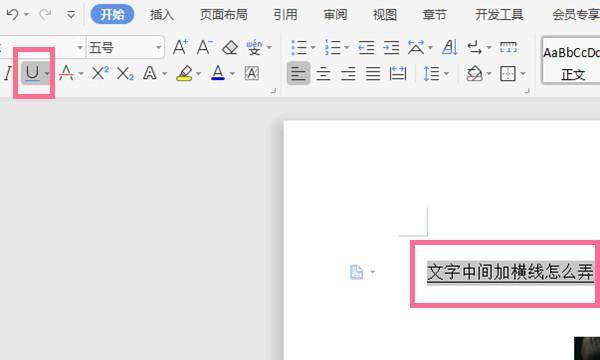Click the borders grid icon

pyautogui.click(x=508, y=73)
